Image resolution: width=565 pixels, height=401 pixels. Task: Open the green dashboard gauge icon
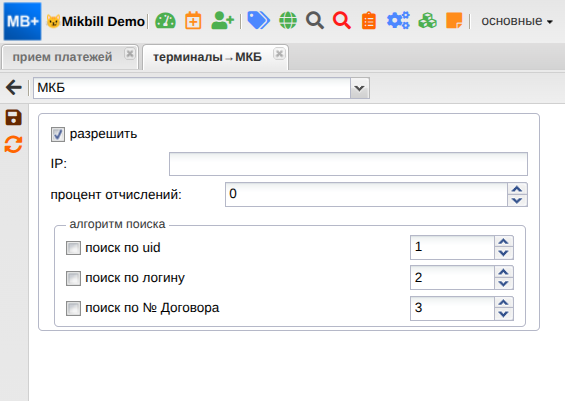pyautogui.click(x=165, y=21)
